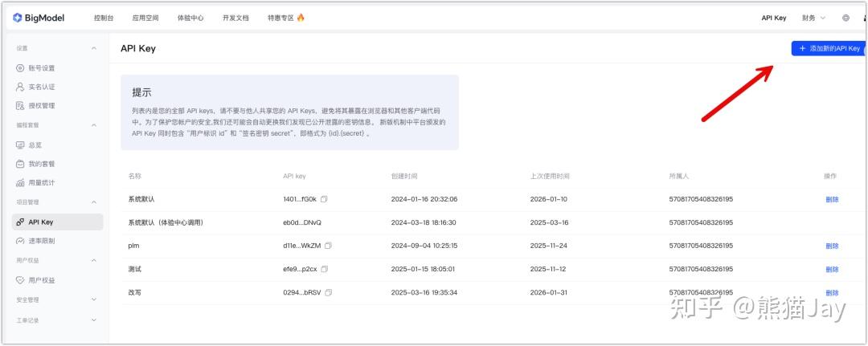This screenshot has width=868, height=346.
Task: Click key value 0294...bRSV
Action: (x=301, y=292)
